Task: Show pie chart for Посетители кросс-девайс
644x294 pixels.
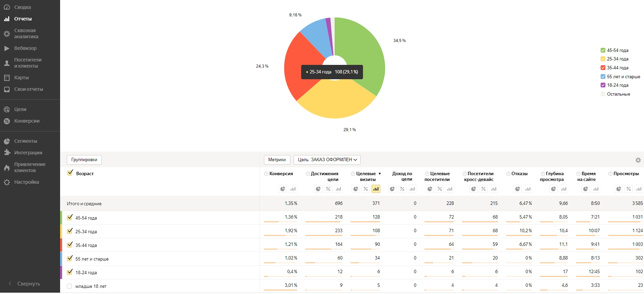Action: click(x=474, y=189)
